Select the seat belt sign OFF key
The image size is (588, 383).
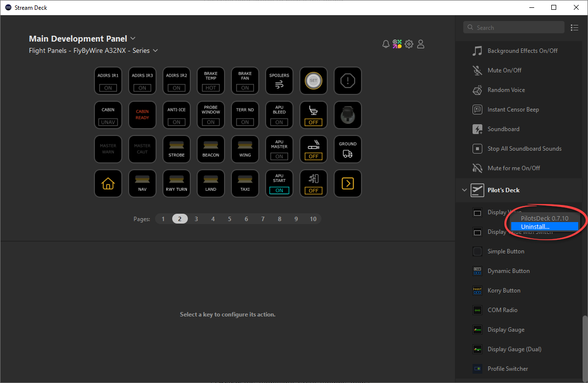coord(314,115)
